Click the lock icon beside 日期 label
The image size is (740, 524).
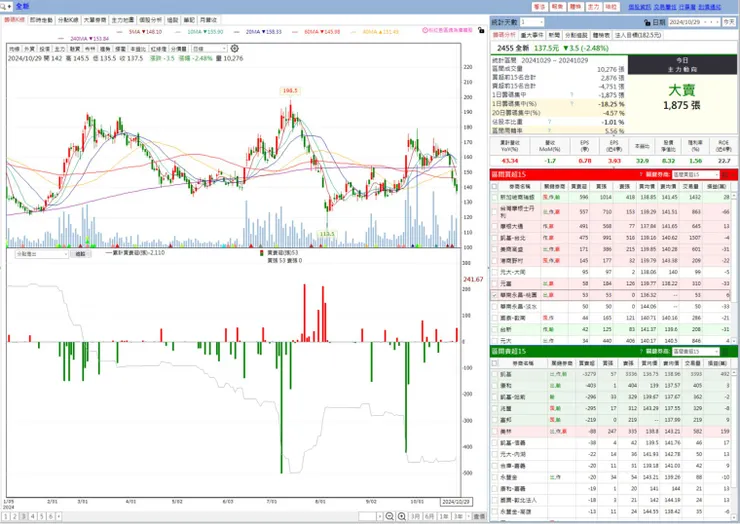coord(647,22)
